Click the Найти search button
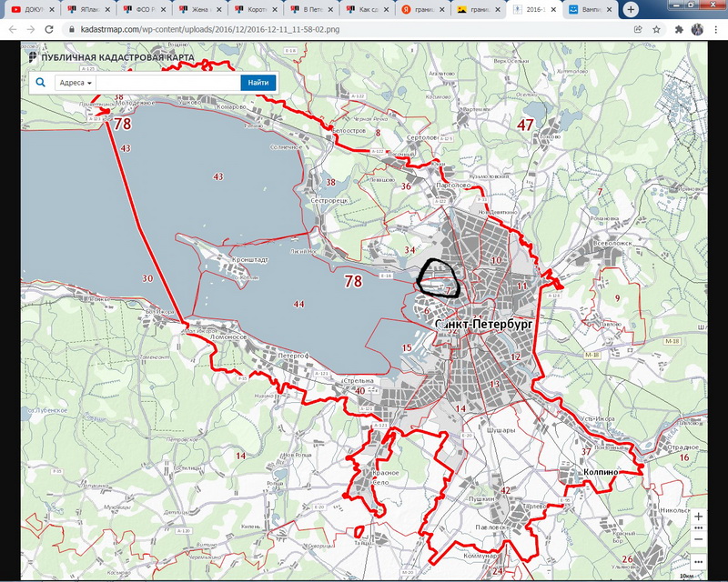Image resolution: width=728 pixels, height=582 pixels. pyautogui.click(x=258, y=83)
